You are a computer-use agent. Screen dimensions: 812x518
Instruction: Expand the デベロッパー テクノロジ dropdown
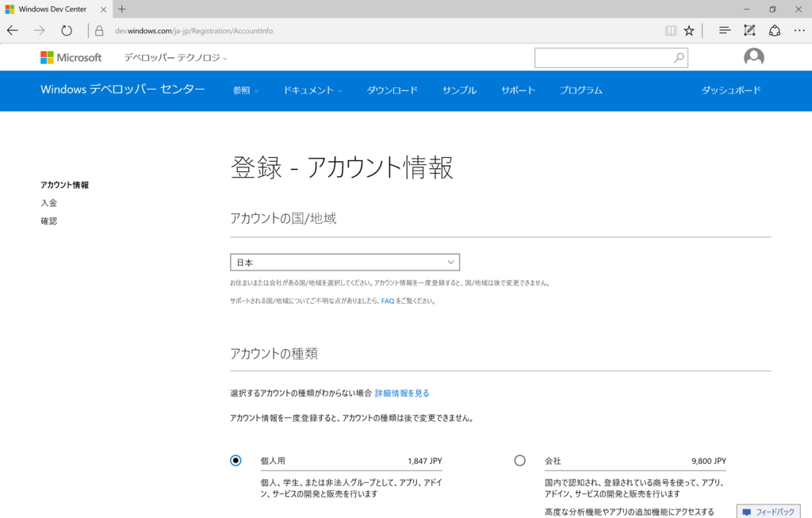click(x=175, y=57)
